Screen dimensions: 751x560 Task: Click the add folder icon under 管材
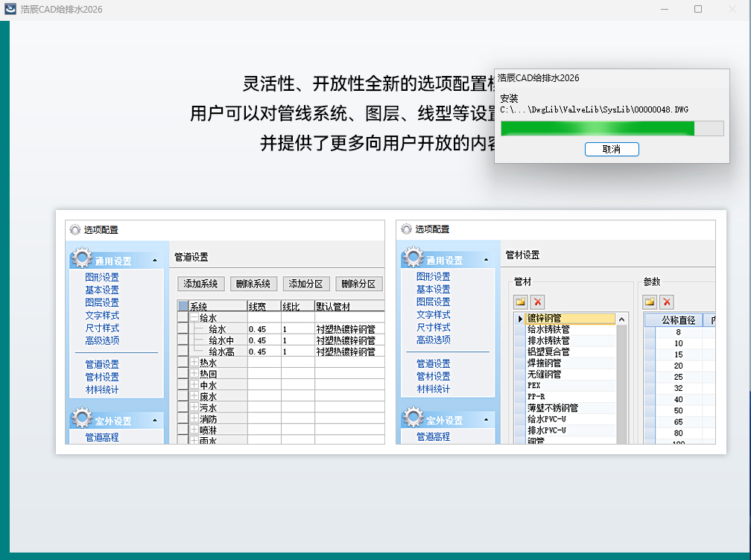coord(521,301)
